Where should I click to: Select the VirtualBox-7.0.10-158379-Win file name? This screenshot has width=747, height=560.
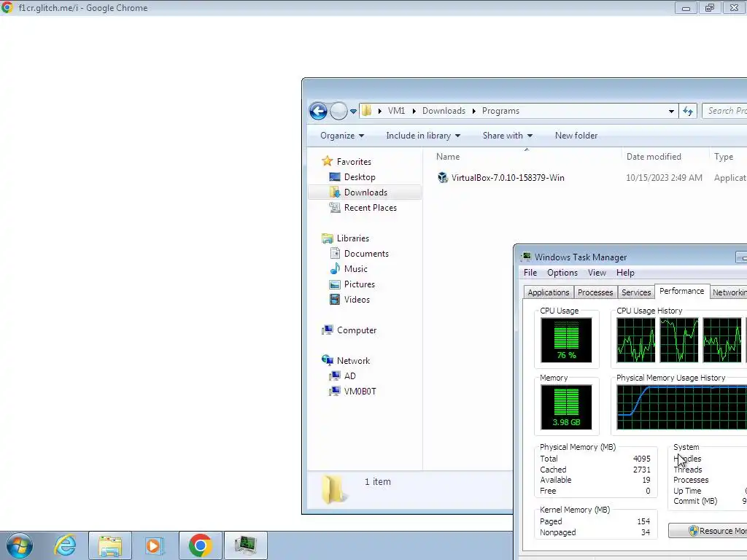tap(508, 178)
